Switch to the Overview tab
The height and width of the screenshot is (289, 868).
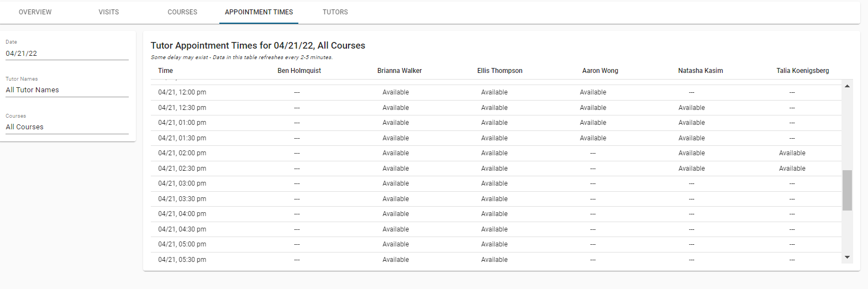point(35,12)
